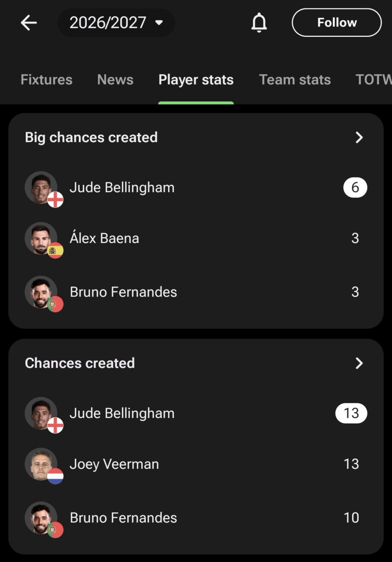Image resolution: width=392 pixels, height=562 pixels.
Task: Expand Big chances created chevron
Action: click(x=359, y=137)
